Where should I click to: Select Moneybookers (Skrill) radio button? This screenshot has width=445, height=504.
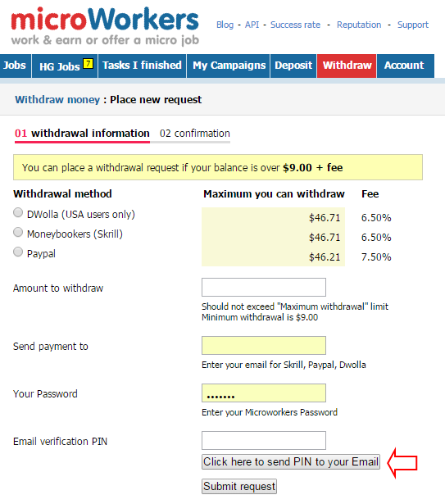point(18,232)
